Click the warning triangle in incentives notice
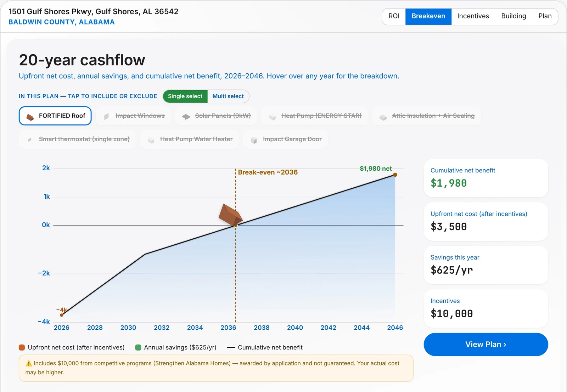The image size is (567, 392). pyautogui.click(x=29, y=363)
